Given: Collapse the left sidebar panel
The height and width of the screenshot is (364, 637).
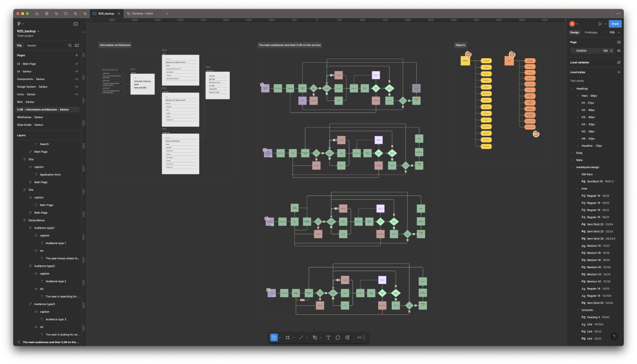Looking at the screenshot, I should [x=76, y=24].
